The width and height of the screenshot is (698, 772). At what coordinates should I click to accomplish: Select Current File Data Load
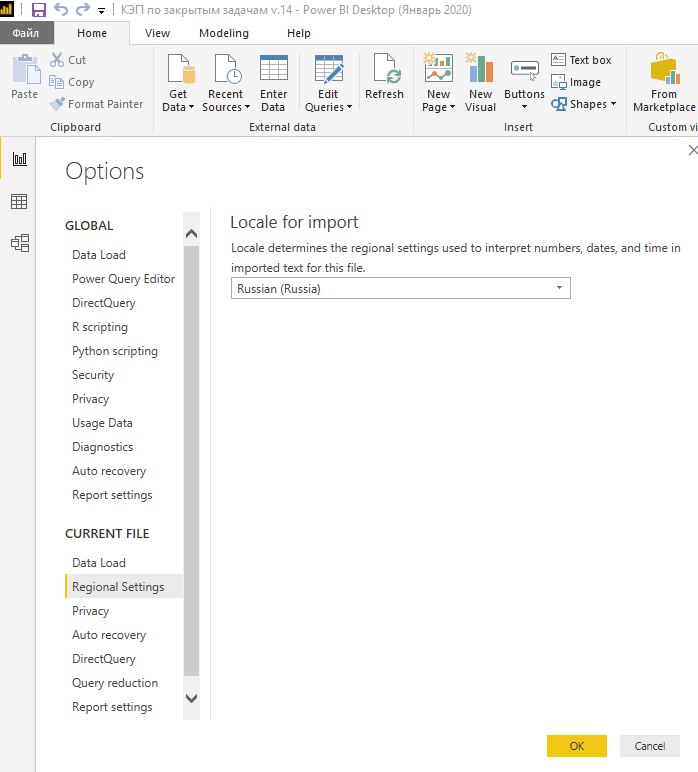click(x=99, y=563)
